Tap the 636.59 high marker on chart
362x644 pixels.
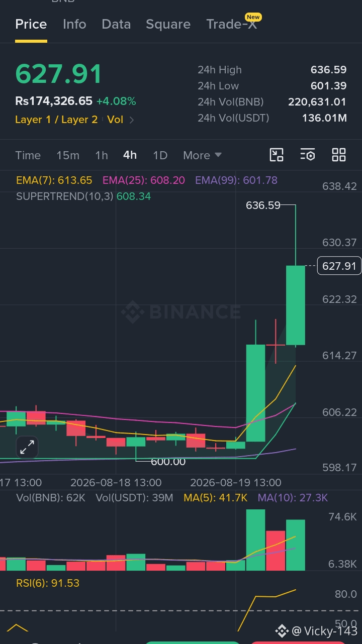(263, 205)
